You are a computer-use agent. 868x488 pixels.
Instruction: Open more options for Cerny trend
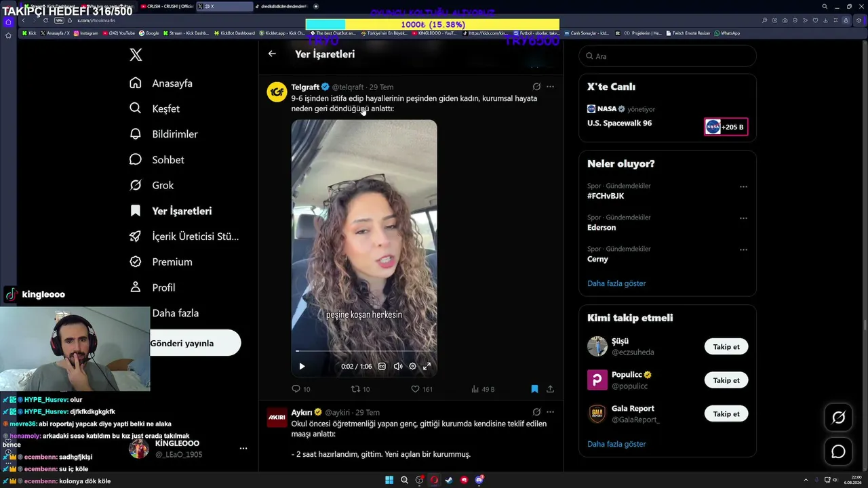pos(743,249)
